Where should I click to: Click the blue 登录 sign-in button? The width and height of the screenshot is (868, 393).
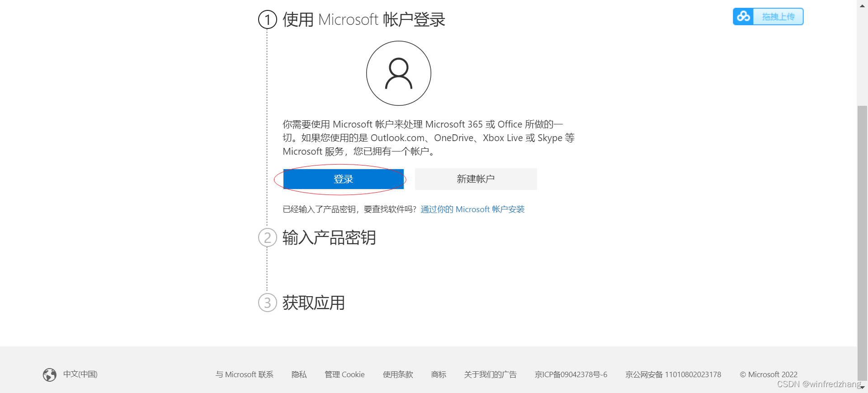click(343, 179)
